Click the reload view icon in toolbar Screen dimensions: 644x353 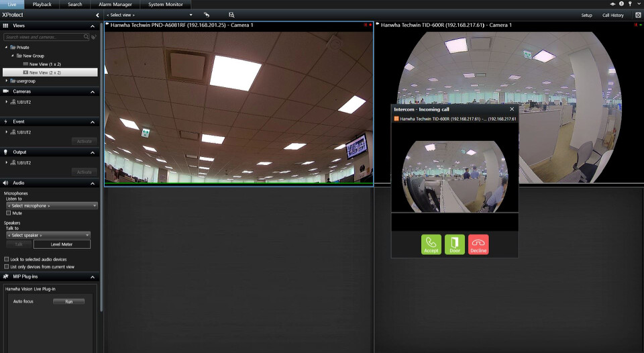[x=207, y=15]
